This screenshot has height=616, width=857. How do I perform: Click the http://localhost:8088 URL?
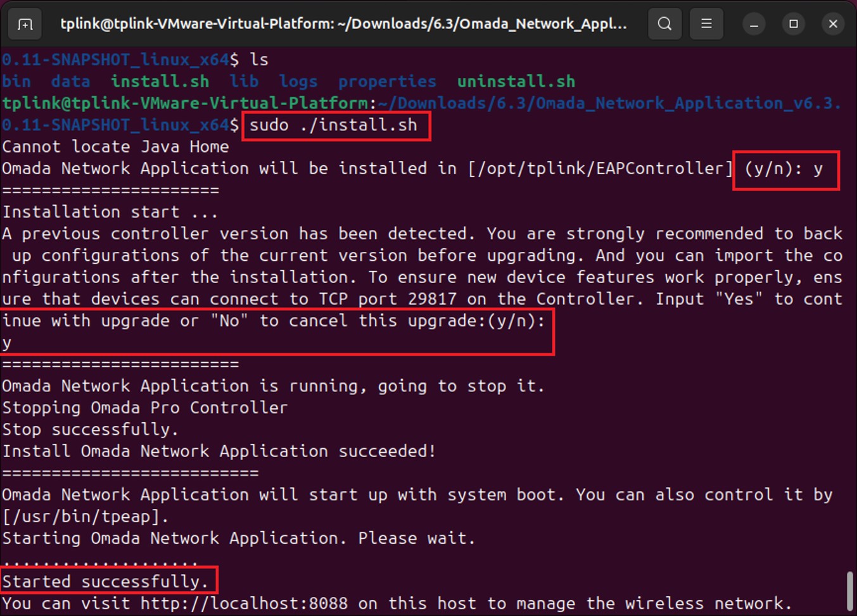point(244,603)
